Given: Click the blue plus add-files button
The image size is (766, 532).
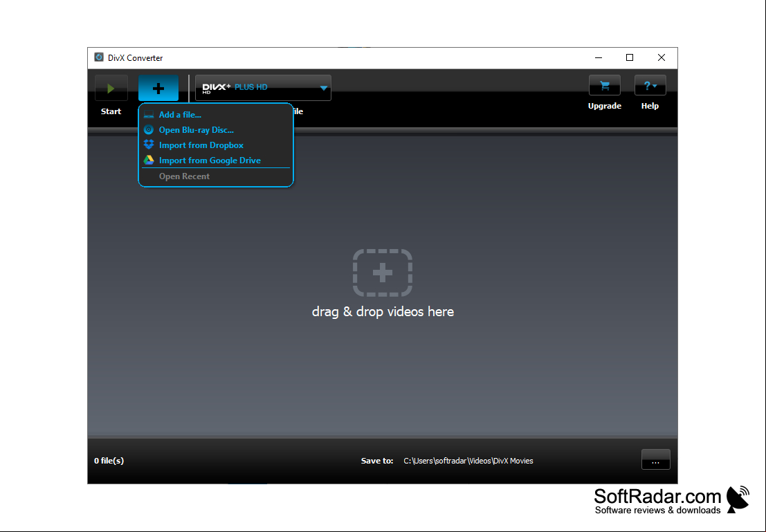Looking at the screenshot, I should [158, 89].
